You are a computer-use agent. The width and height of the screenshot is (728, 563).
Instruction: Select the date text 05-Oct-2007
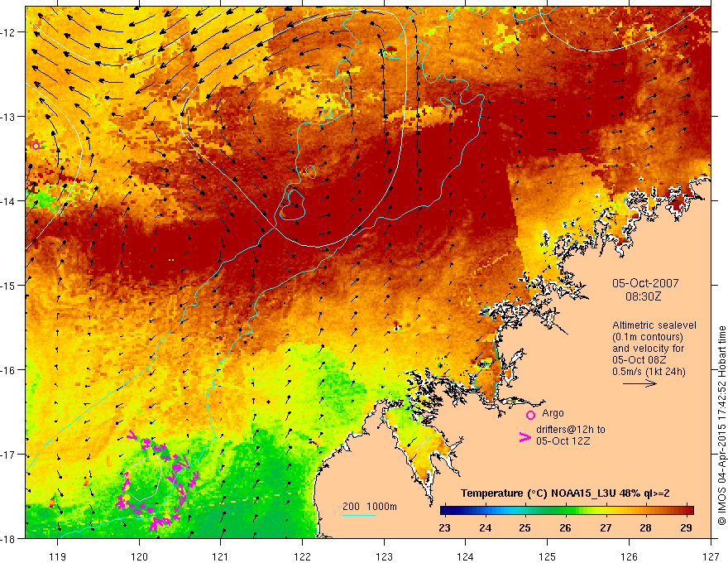tap(645, 283)
